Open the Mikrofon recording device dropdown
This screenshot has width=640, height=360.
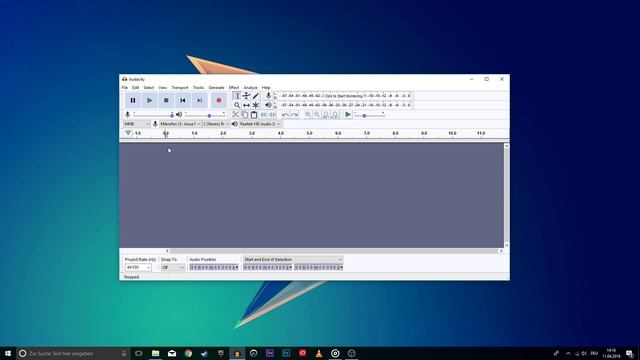pos(180,124)
